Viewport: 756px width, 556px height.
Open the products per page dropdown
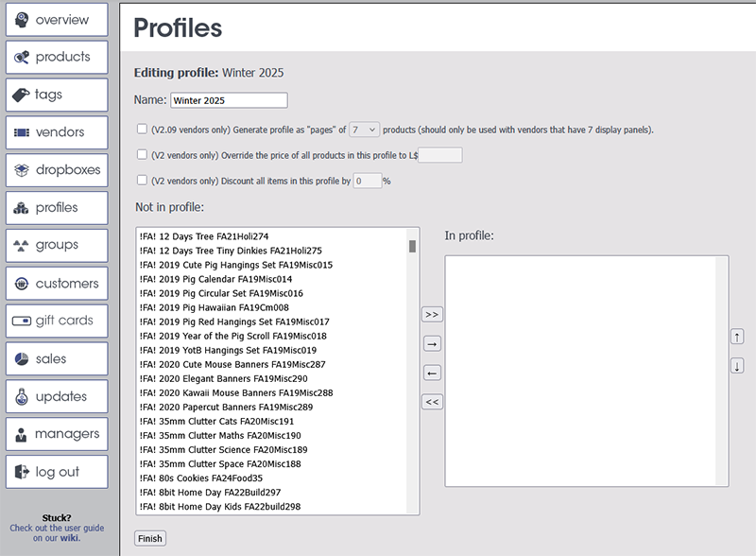pyautogui.click(x=364, y=130)
